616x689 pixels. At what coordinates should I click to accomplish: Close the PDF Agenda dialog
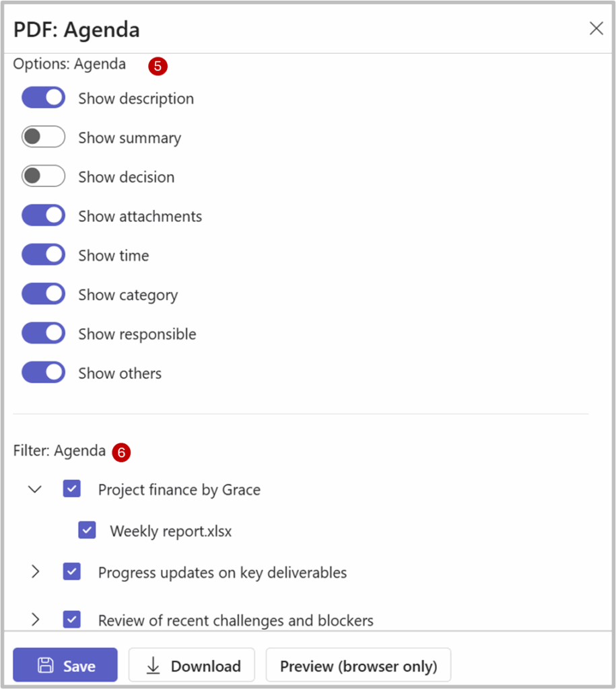pyautogui.click(x=596, y=28)
